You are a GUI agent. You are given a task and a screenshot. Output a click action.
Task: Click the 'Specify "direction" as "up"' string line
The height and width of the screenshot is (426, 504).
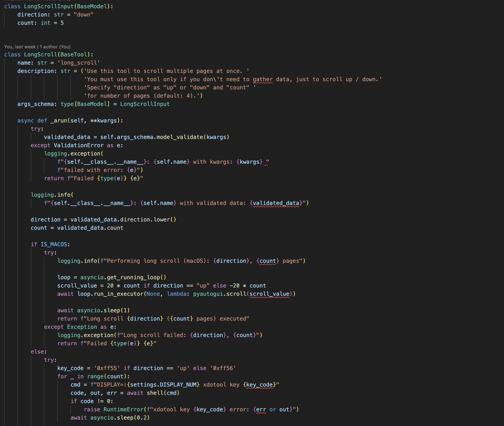pos(170,87)
